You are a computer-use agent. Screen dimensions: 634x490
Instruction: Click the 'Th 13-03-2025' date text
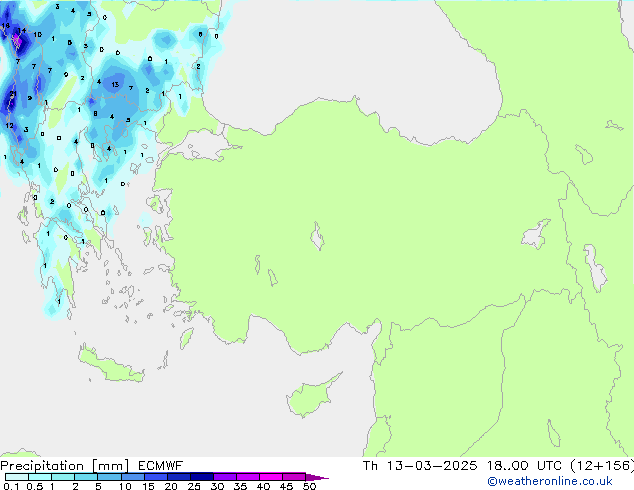(x=420, y=466)
